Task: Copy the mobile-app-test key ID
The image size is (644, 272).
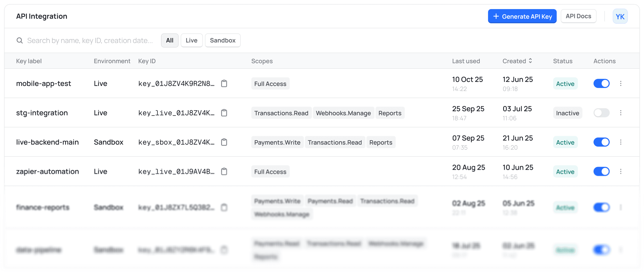Action: tap(224, 83)
